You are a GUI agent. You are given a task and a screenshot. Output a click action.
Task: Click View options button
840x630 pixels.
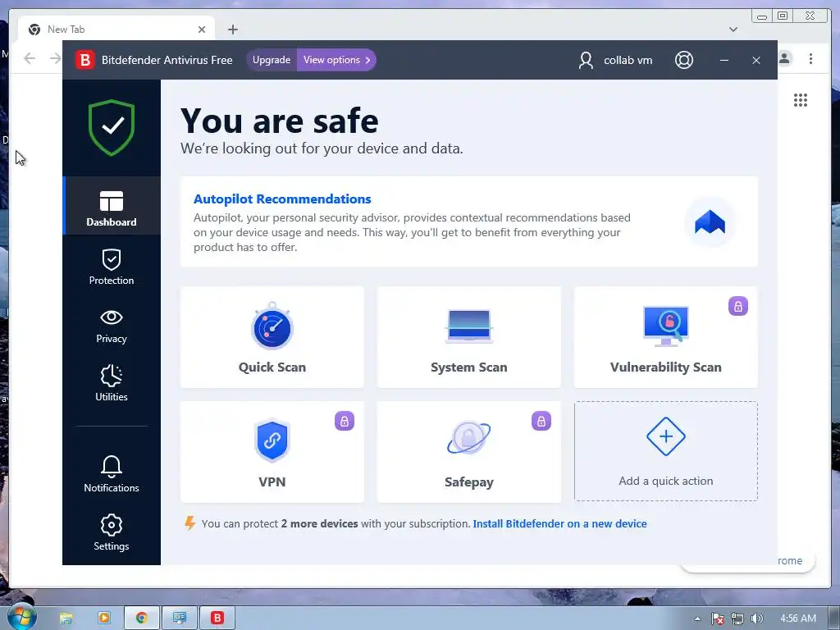point(336,60)
